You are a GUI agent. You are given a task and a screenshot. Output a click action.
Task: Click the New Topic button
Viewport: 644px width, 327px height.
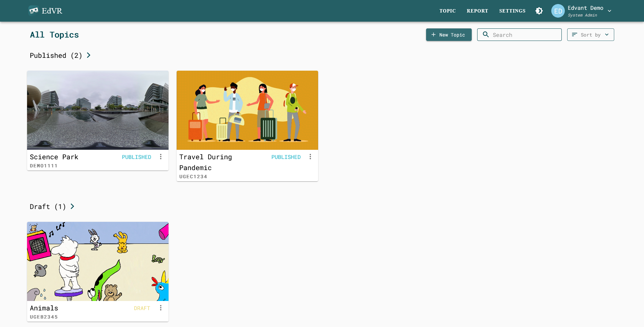tap(448, 35)
